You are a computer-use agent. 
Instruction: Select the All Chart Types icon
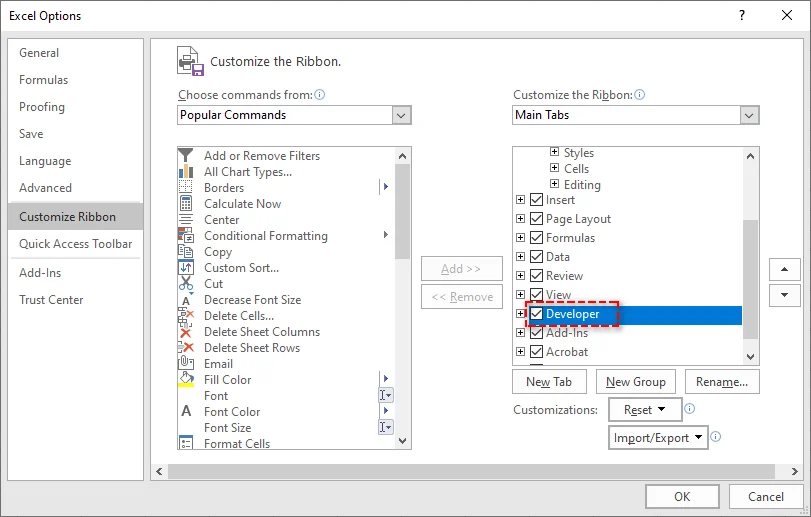point(185,172)
